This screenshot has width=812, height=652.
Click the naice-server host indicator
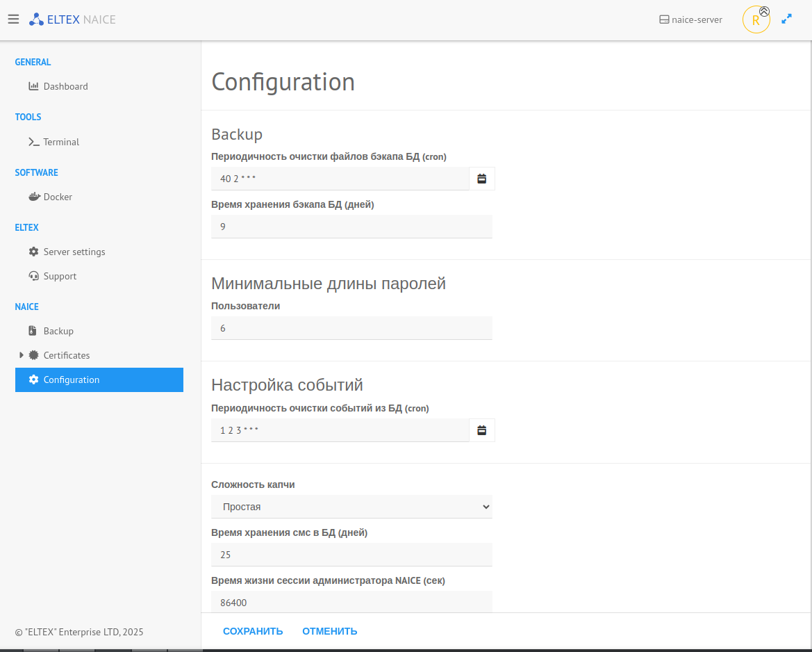pyautogui.click(x=690, y=19)
